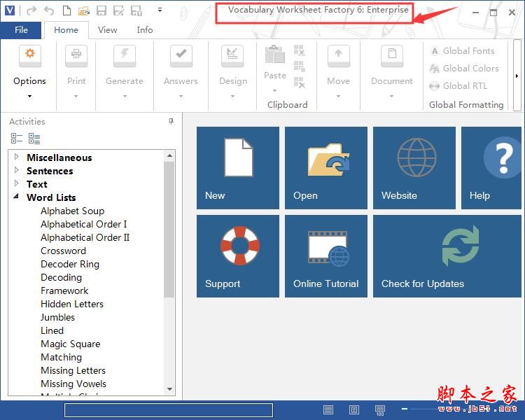
Task: Click the Open file tile
Action: click(326, 168)
